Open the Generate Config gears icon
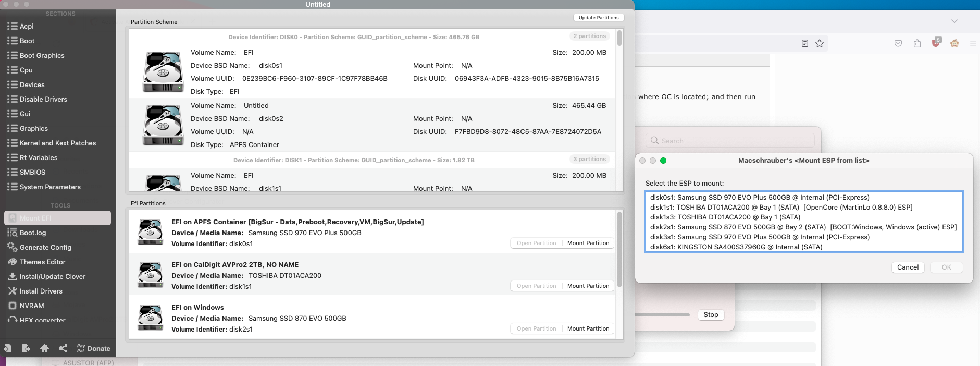980x366 pixels. point(13,247)
